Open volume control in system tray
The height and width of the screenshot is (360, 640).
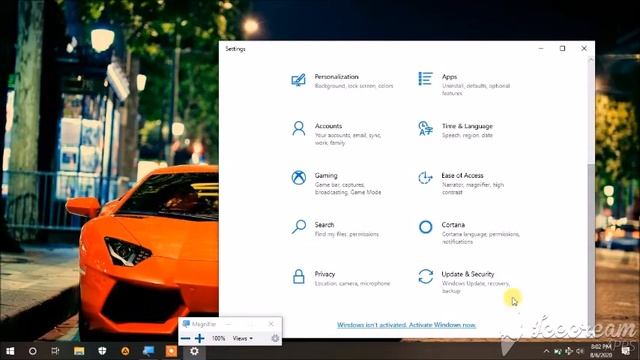tap(580, 351)
